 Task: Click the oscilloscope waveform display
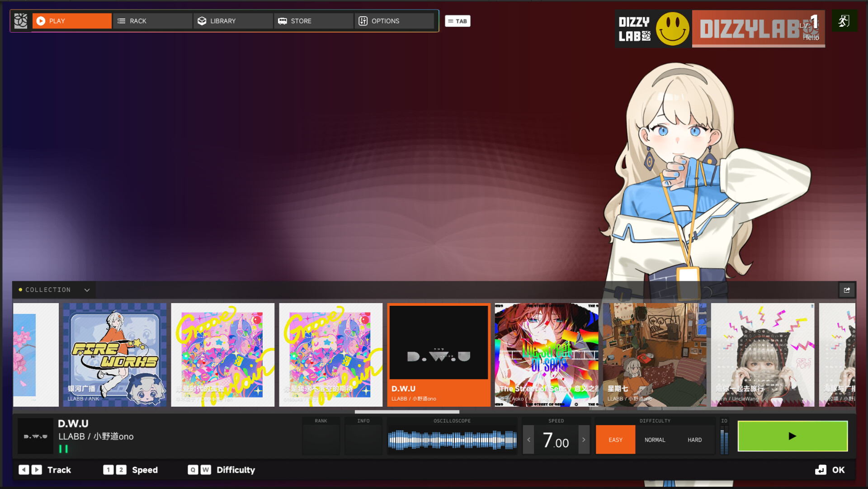click(452, 440)
